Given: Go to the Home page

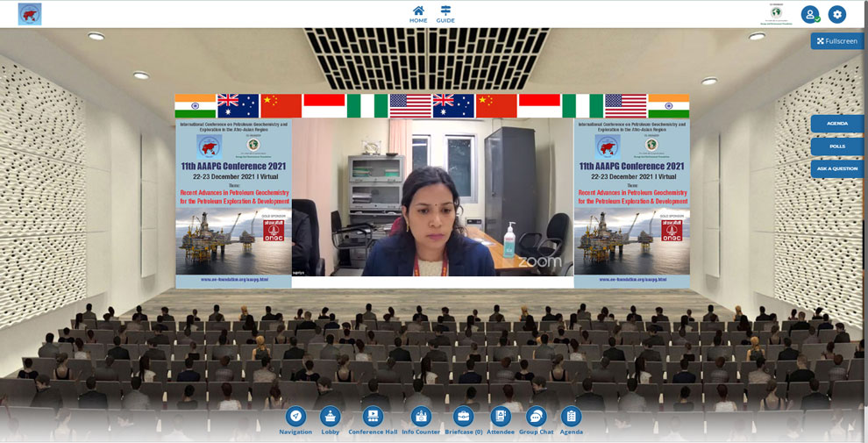Looking at the screenshot, I should pyautogui.click(x=418, y=14).
